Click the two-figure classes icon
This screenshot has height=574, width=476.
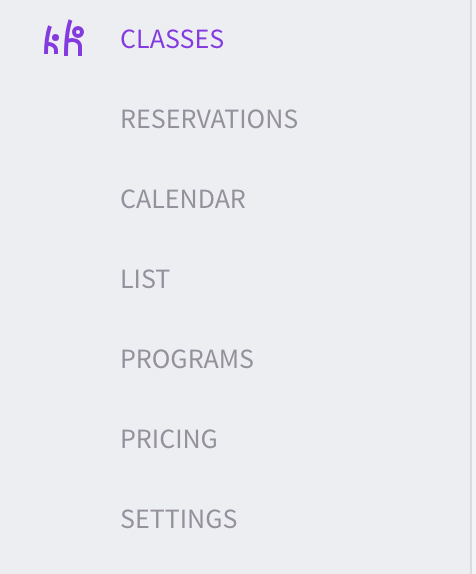64,38
